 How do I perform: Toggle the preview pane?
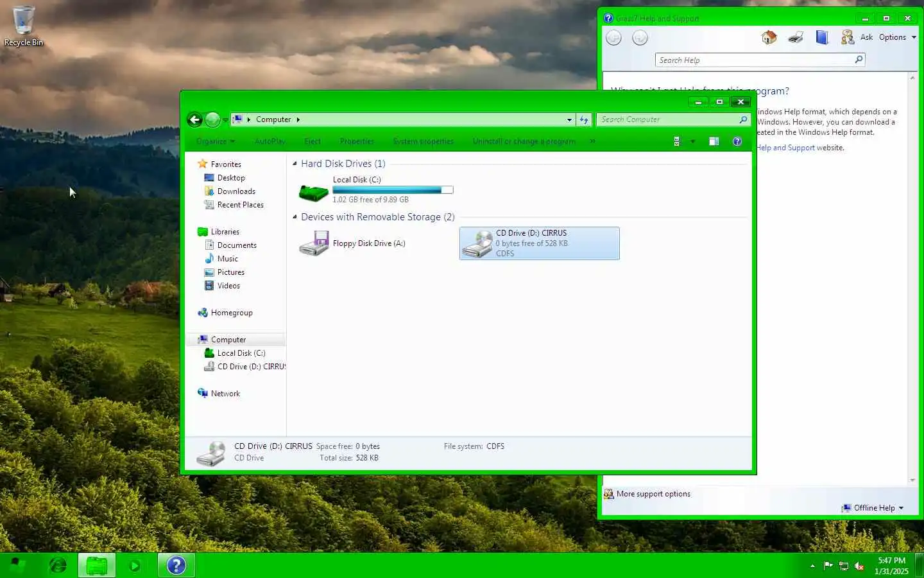tap(714, 141)
